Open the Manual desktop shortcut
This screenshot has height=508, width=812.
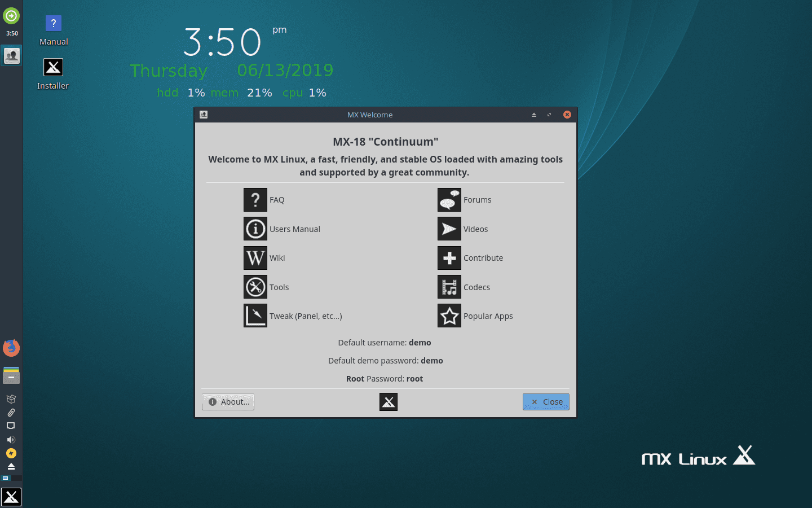click(x=53, y=23)
